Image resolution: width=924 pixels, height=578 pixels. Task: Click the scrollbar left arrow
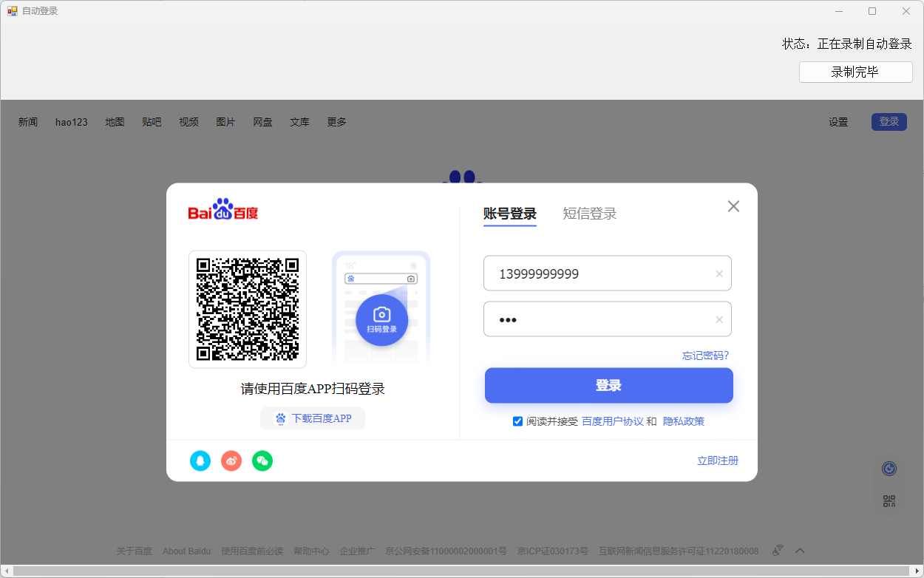pos(6,571)
